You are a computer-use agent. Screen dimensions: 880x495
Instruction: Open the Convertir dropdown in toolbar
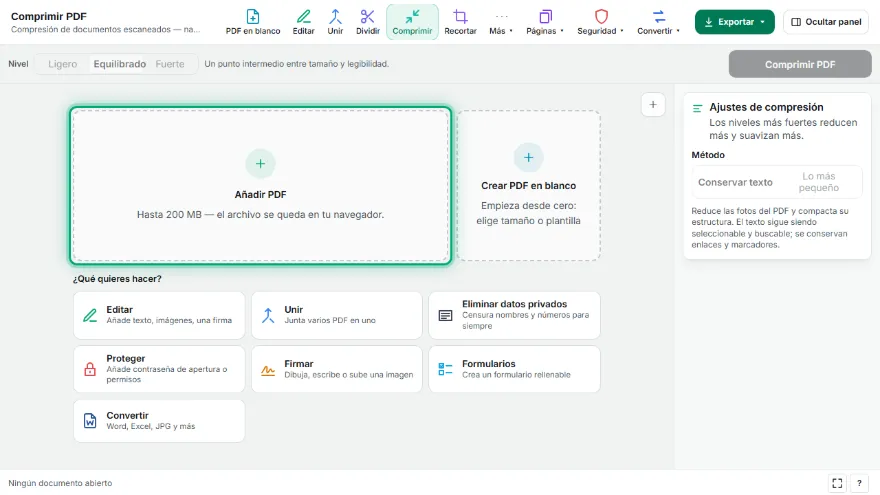[658, 22]
